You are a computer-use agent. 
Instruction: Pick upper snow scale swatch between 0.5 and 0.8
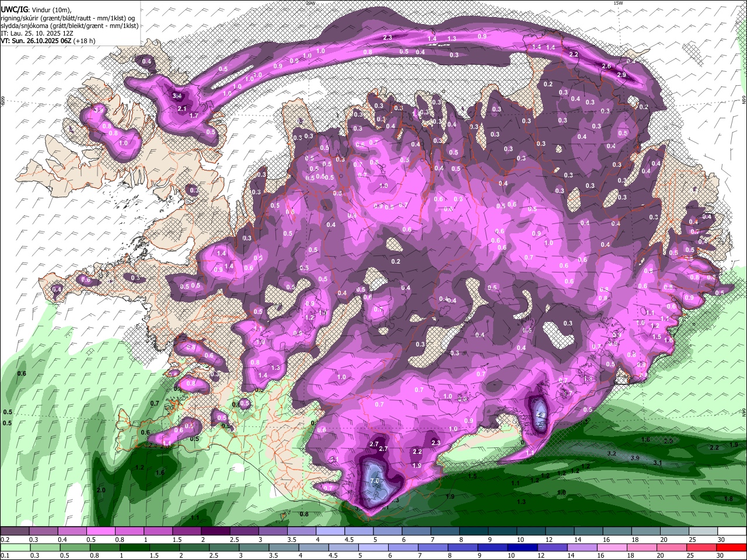coord(100,531)
